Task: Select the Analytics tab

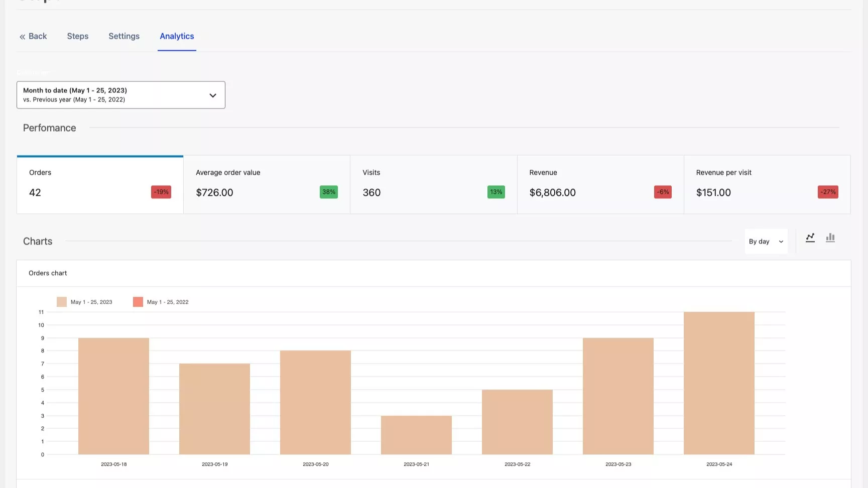Action: pyautogui.click(x=177, y=36)
